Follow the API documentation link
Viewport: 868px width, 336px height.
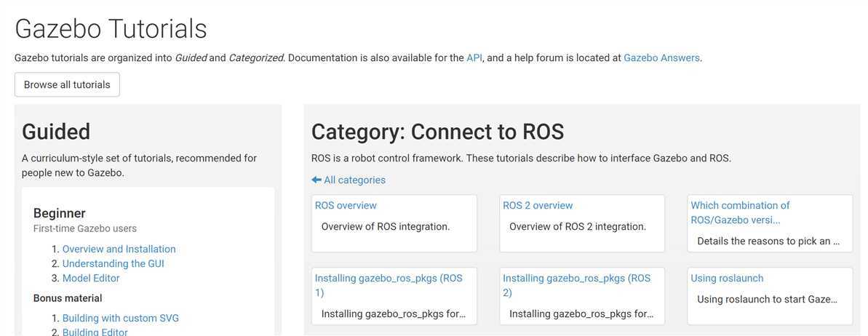474,57
